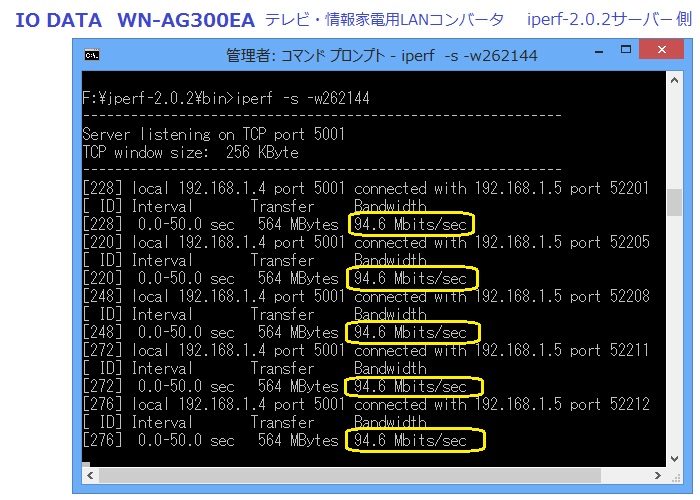Open the command prompt system menu icon
This screenshot has height=500, width=700.
coord(92,55)
